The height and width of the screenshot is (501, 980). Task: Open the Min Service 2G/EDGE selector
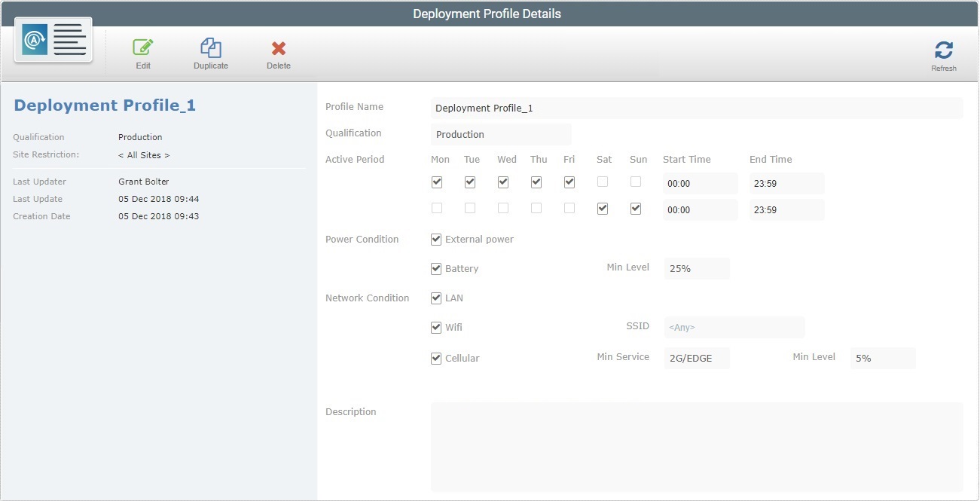696,358
